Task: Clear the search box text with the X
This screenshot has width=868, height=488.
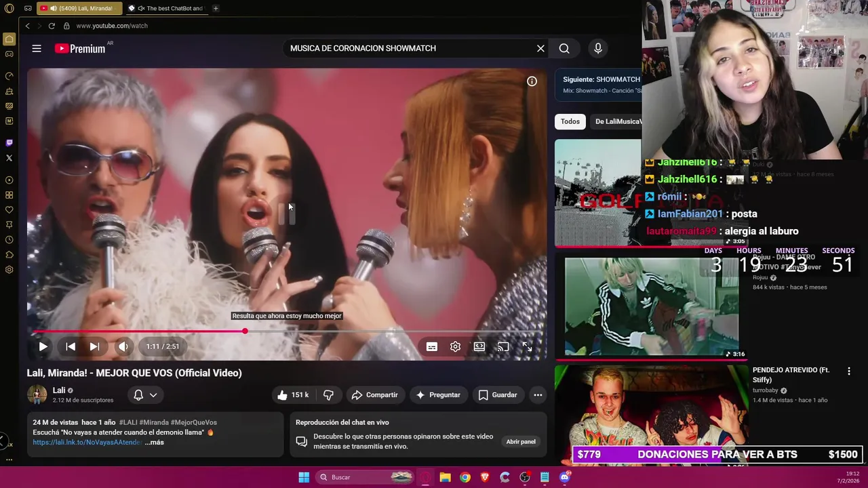Action: [x=540, y=48]
